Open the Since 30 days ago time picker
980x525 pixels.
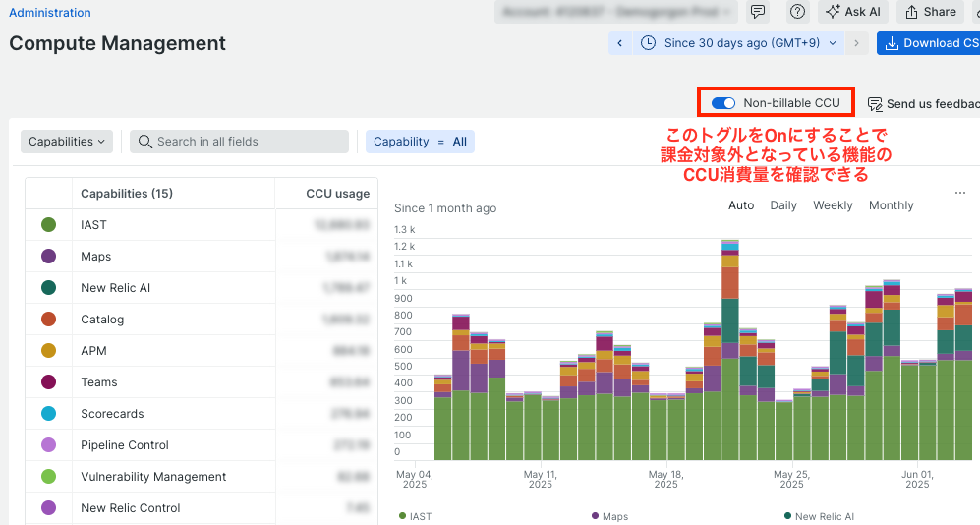739,43
